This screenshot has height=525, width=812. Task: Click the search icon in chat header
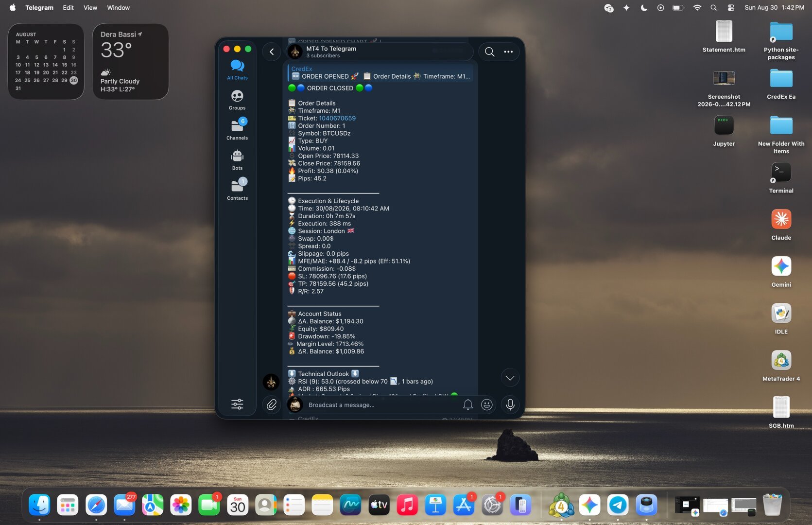click(x=489, y=52)
